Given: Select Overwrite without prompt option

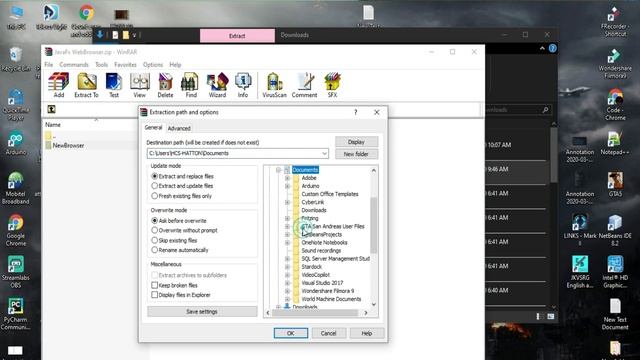Looking at the screenshot, I should pos(184,230).
